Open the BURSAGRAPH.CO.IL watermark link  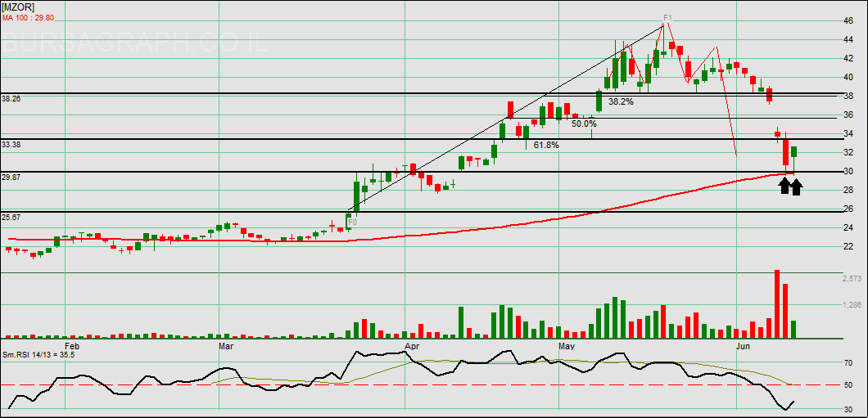[x=135, y=43]
